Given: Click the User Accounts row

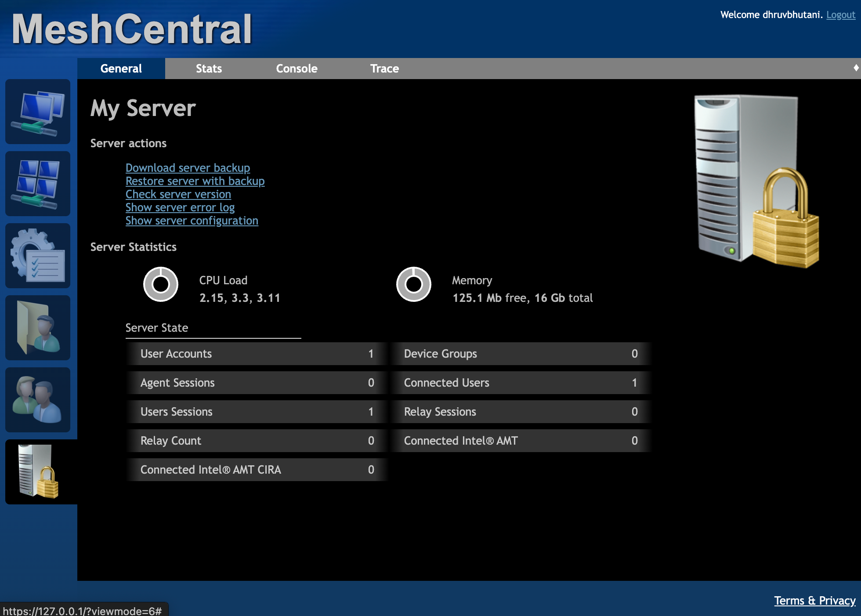Looking at the screenshot, I should point(257,354).
